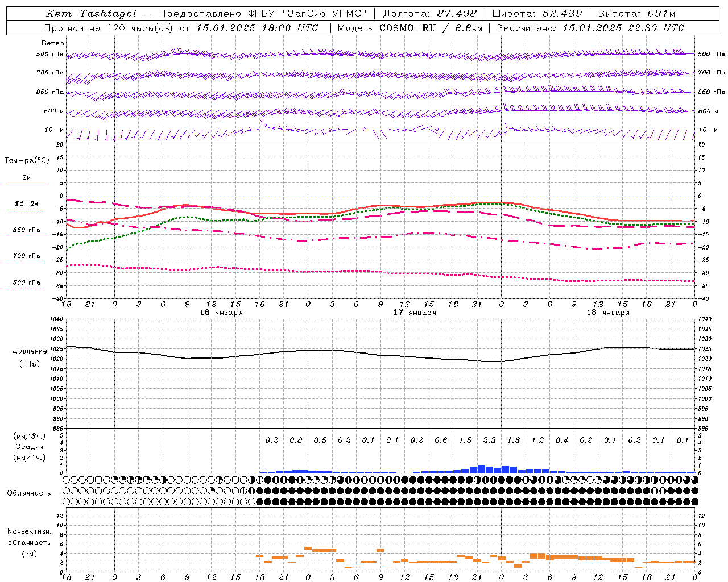Click the 1.5 precipitation value

click(465, 440)
